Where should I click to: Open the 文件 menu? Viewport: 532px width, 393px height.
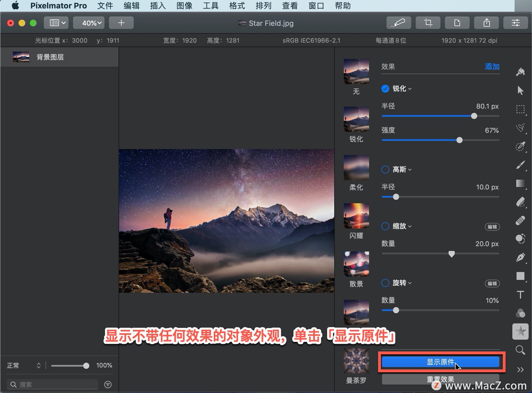click(x=105, y=6)
